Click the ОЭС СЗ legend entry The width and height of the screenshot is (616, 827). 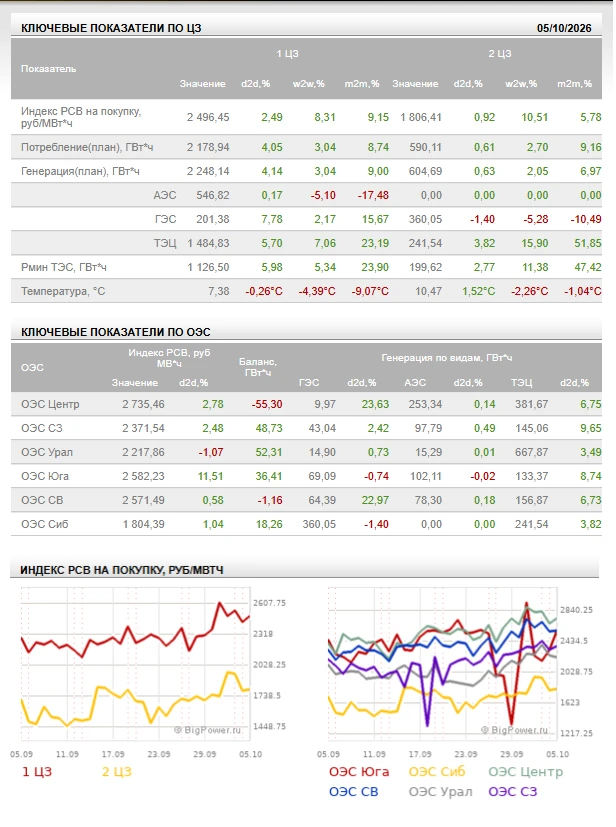tap(513, 792)
